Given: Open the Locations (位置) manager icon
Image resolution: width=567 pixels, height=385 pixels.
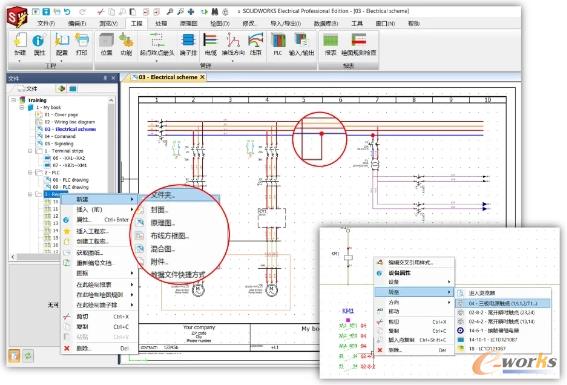Looking at the screenshot, I should (106, 44).
